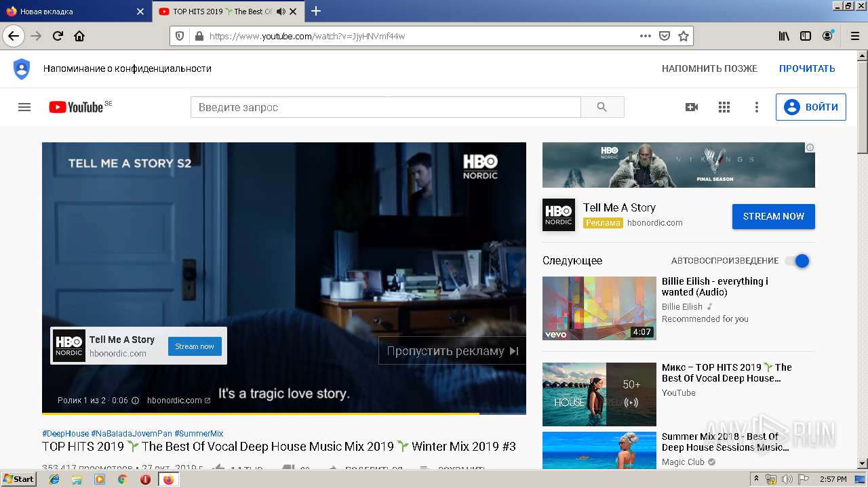The image size is (868, 488).
Task: Click the YouTube search magnifier button
Action: [602, 107]
